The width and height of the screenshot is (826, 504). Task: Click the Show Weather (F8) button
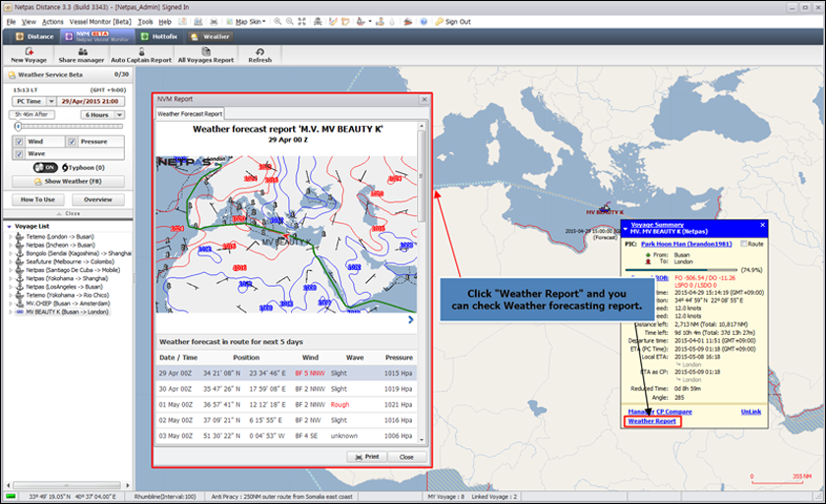click(x=69, y=181)
